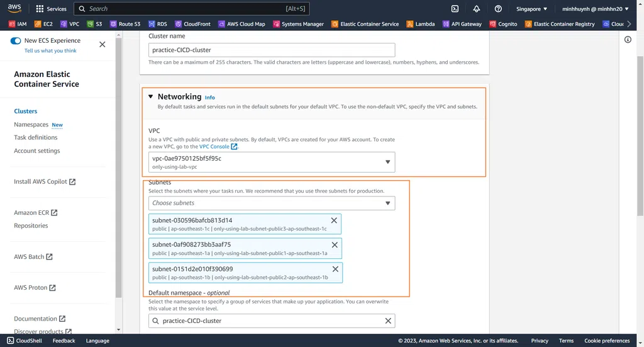Image resolution: width=644 pixels, height=347 pixels.
Task: Show more favorites with right chevron
Action: coord(629,24)
